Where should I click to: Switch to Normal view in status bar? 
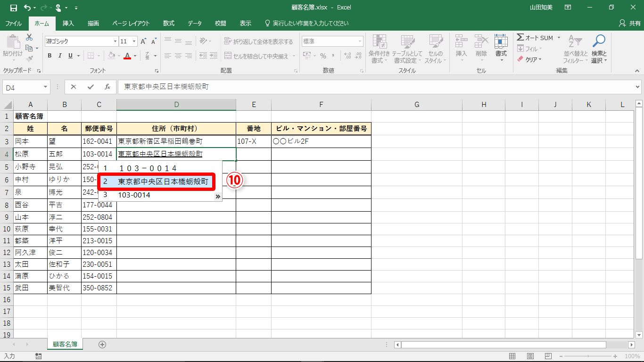click(512, 356)
